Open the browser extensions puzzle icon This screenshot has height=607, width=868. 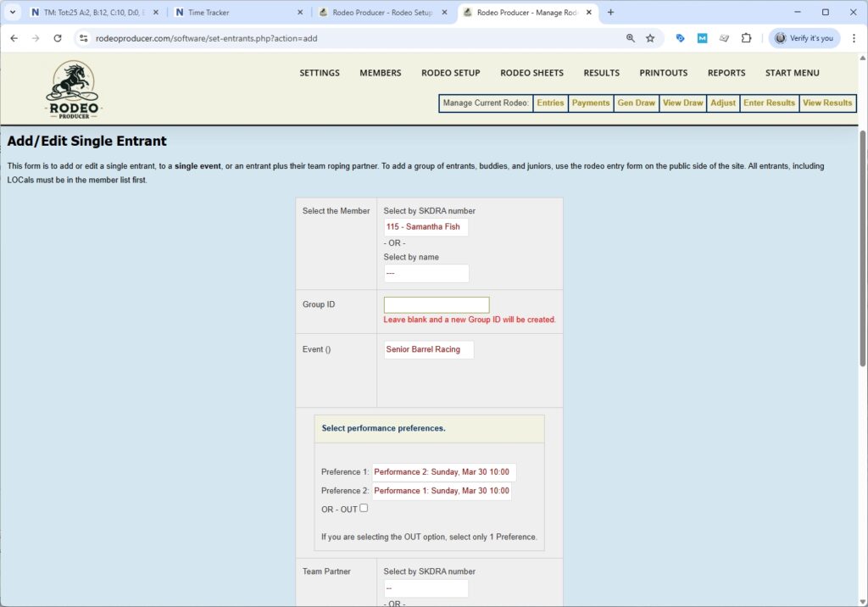pyautogui.click(x=746, y=38)
